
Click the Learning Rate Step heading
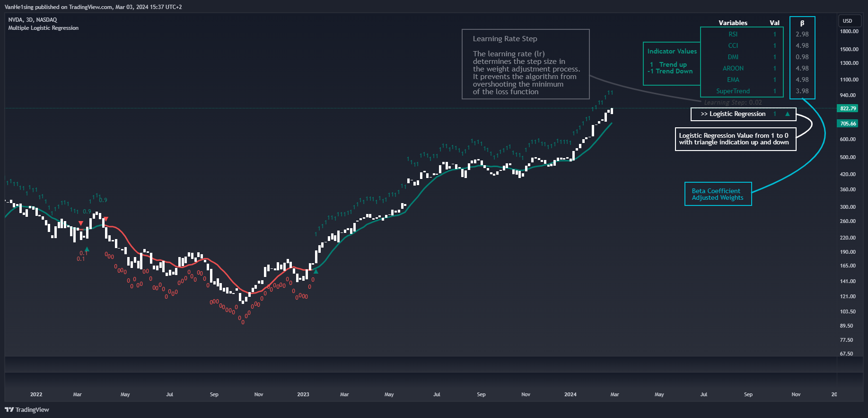(505, 39)
